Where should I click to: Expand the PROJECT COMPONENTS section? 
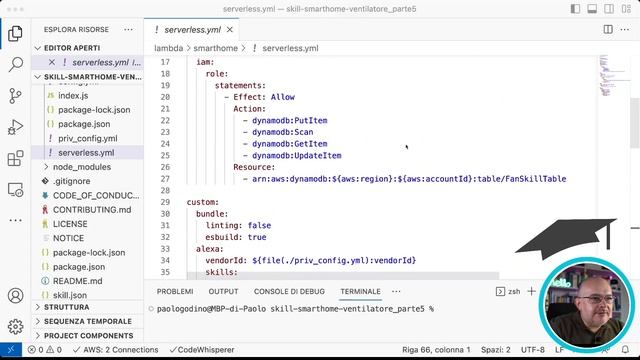pyautogui.click(x=87, y=336)
